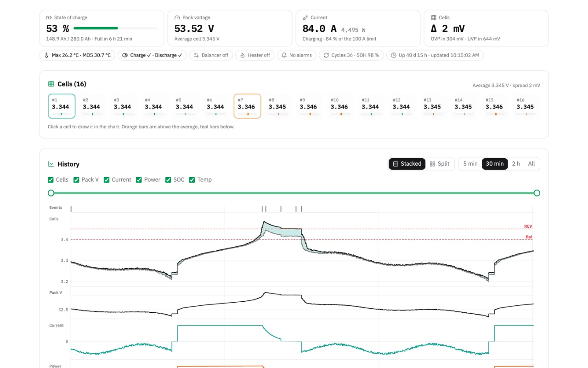Click the gauge icon beside Pack voltage
588x368 pixels.
pos(177,17)
